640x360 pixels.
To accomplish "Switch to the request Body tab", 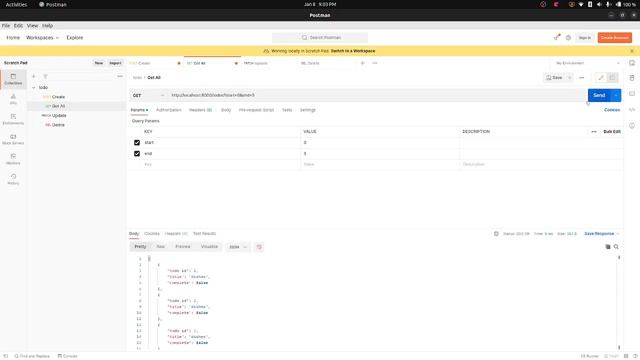I will click(x=226, y=110).
